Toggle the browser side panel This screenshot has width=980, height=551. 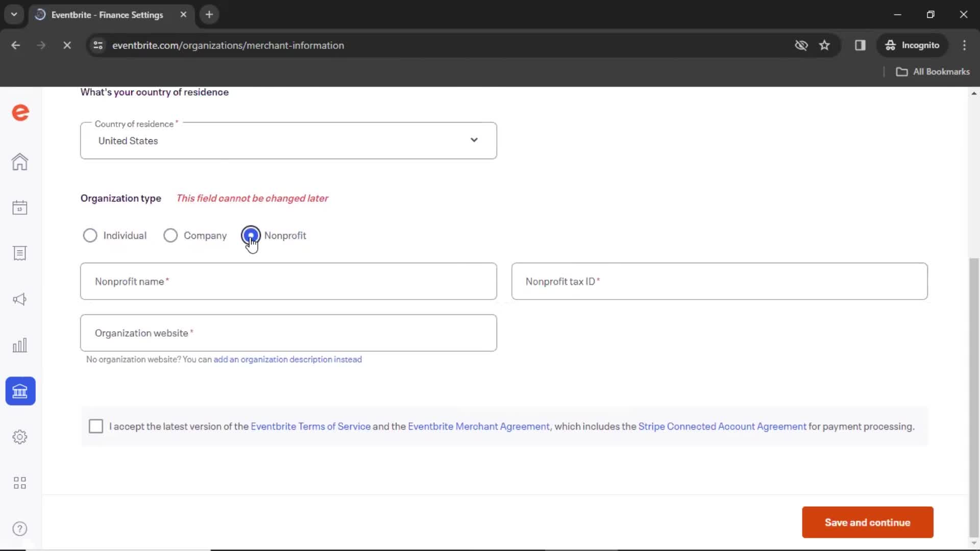(x=860, y=45)
